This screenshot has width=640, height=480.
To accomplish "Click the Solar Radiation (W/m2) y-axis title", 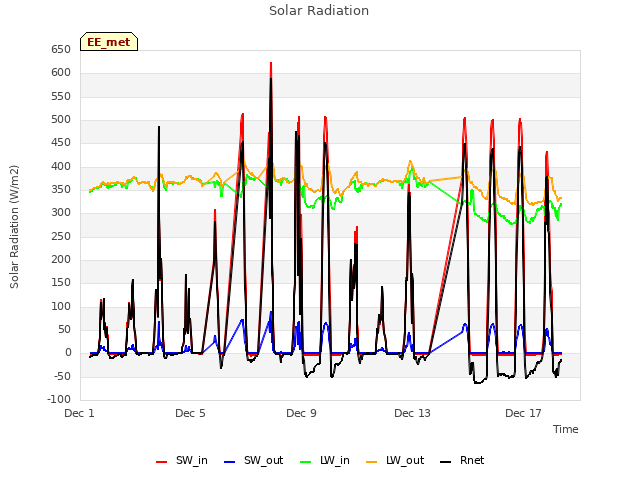I will tap(14, 227).
